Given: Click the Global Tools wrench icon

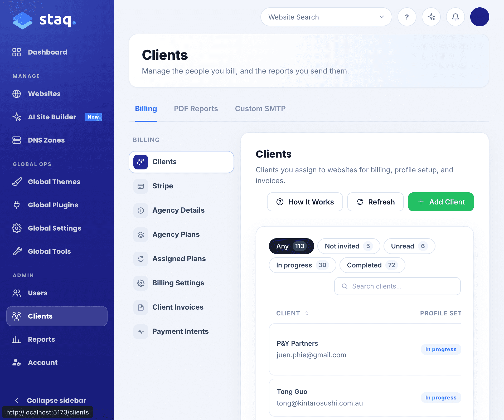Looking at the screenshot, I should tap(17, 251).
